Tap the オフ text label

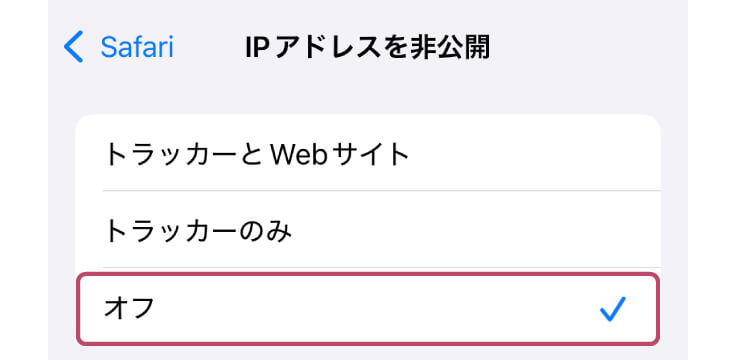point(129,309)
